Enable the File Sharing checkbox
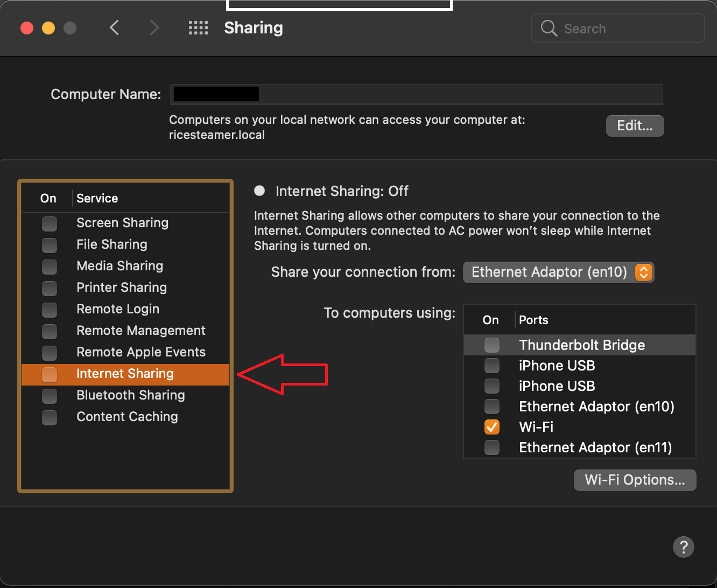 50,244
